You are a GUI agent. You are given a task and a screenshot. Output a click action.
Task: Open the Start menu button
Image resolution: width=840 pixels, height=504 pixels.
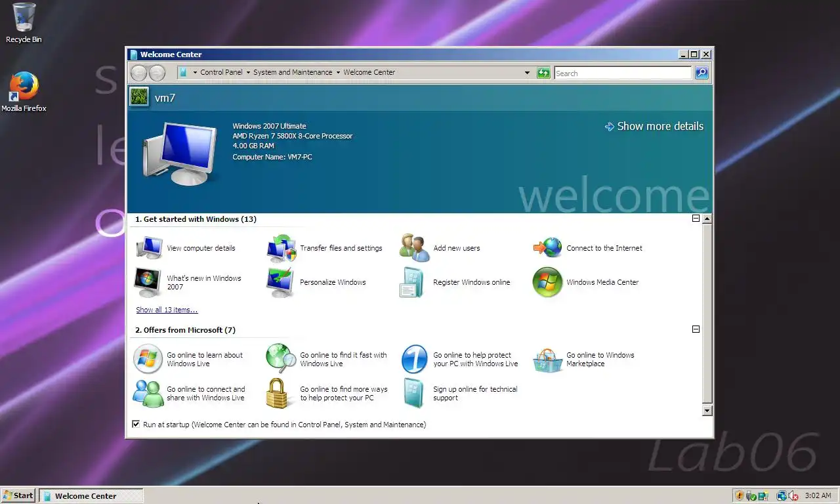18,495
